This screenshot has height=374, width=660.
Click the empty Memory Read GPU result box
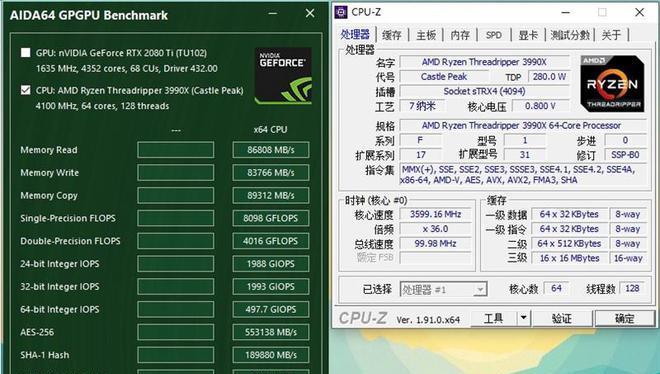(176, 150)
